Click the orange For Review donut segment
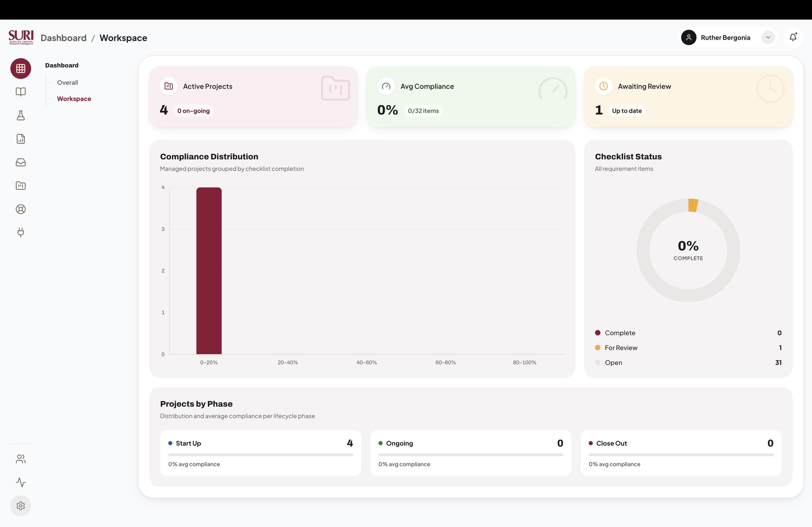The image size is (812, 527). point(693,205)
